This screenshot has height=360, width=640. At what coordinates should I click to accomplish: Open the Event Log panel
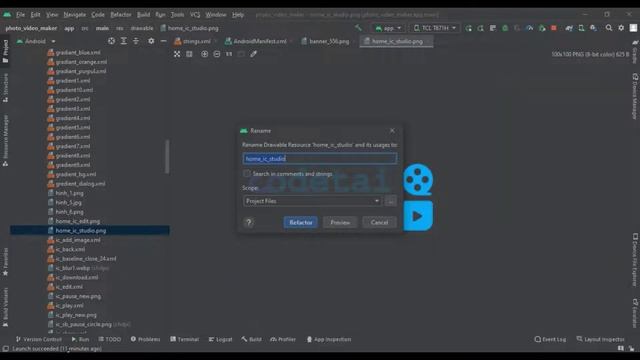point(550,339)
